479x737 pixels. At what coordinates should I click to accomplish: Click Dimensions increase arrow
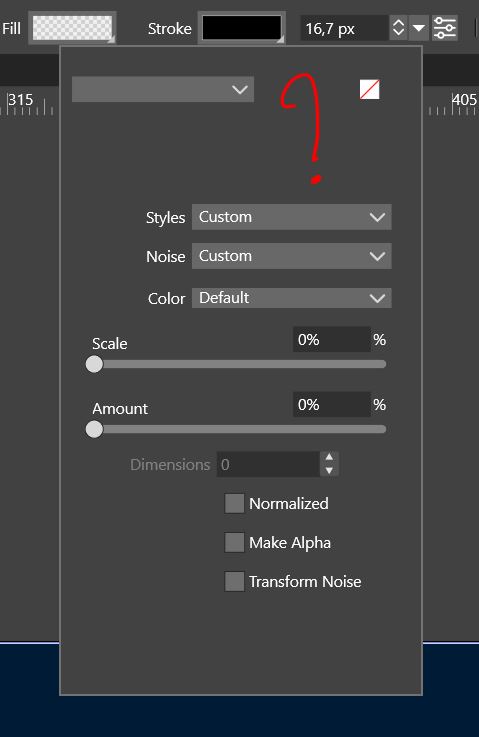(x=329, y=457)
